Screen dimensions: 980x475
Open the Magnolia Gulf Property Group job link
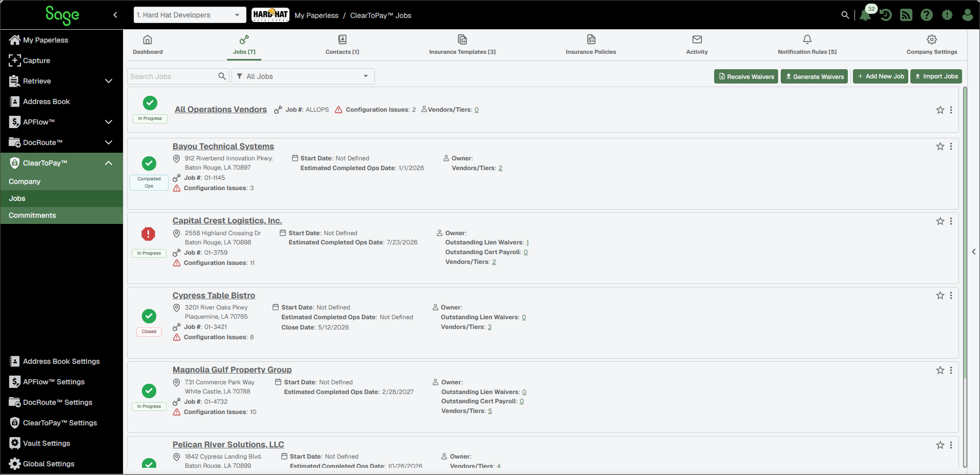[x=232, y=370]
